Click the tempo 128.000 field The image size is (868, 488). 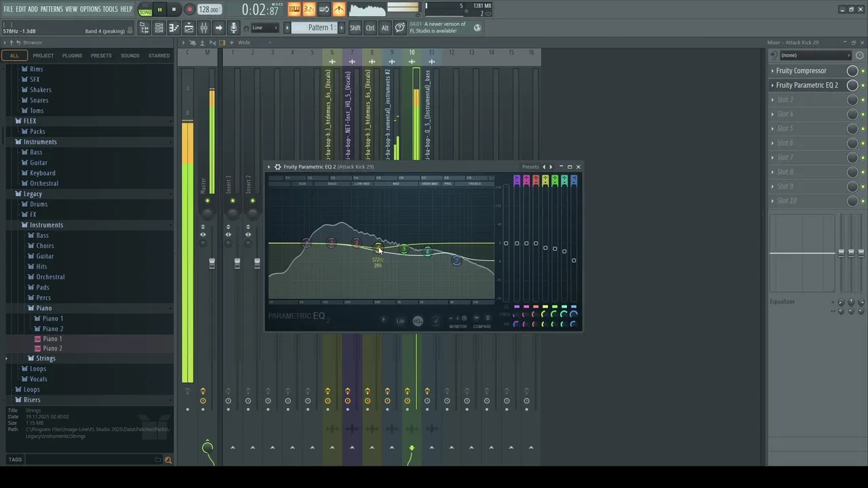coord(209,9)
